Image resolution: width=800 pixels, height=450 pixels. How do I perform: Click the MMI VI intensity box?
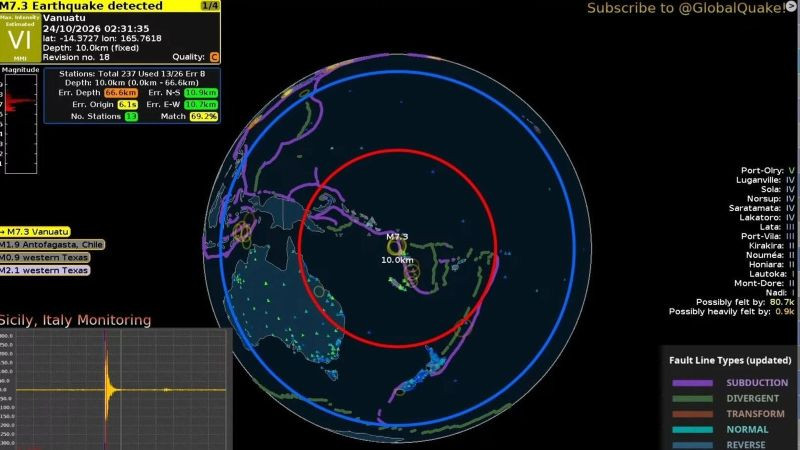coord(20,39)
